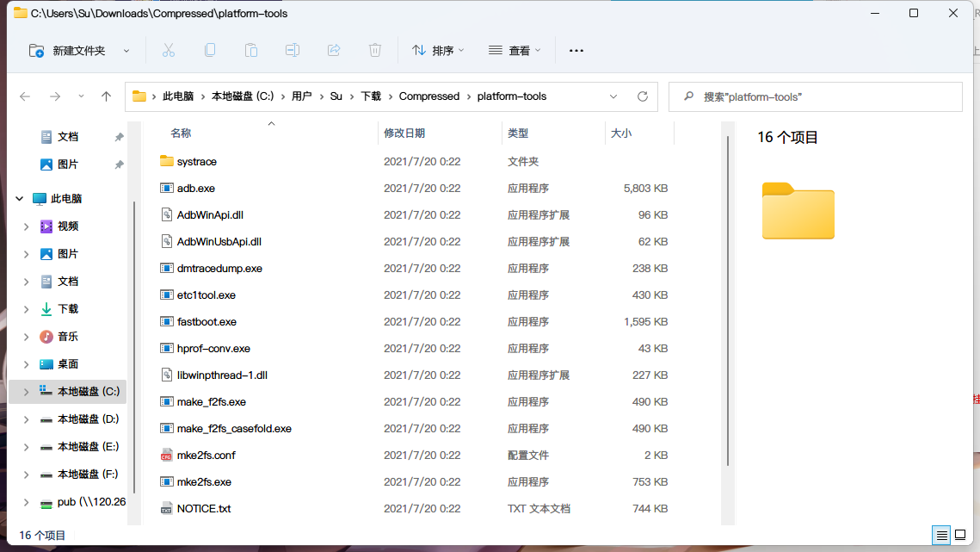Click the navigation pane vertical scrollbar
980x552 pixels.
point(133,347)
